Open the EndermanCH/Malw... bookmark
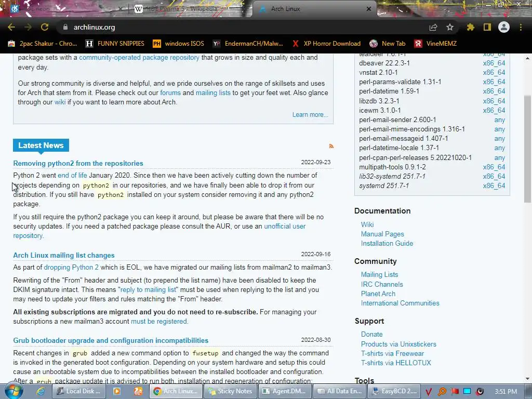The width and height of the screenshot is (532, 399). 248,44
